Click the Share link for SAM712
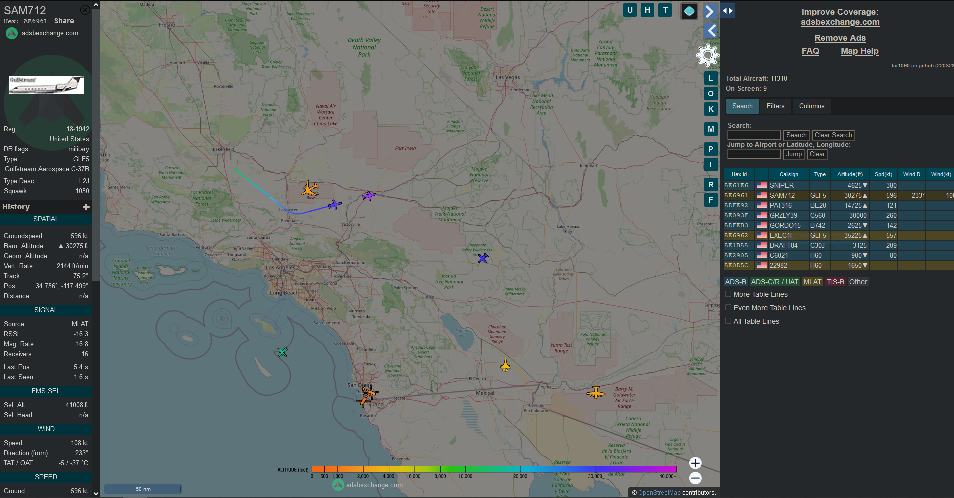The width and height of the screenshot is (954, 498). point(64,21)
